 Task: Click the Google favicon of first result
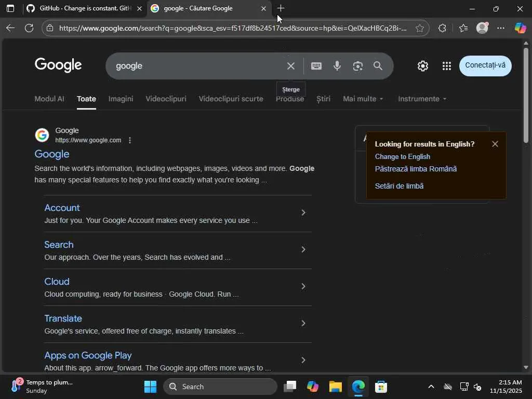42,135
